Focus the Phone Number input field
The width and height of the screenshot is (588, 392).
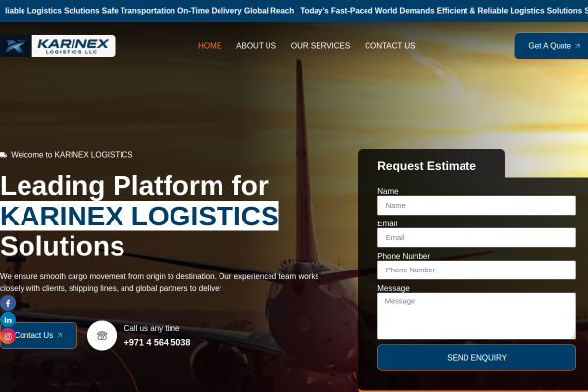[x=476, y=269]
